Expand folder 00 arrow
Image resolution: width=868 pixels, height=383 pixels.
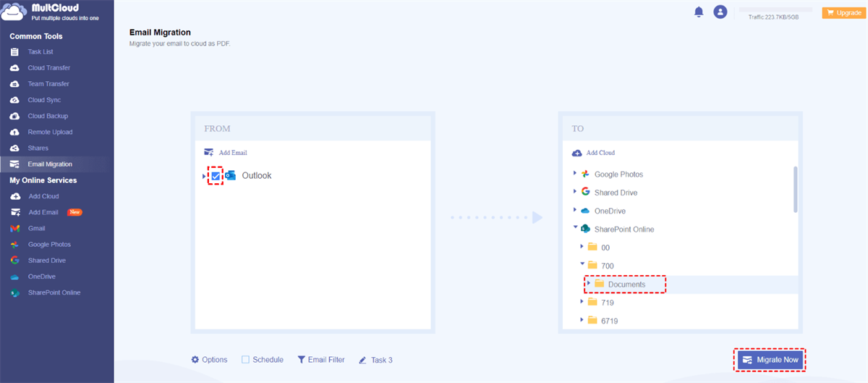[x=582, y=246]
